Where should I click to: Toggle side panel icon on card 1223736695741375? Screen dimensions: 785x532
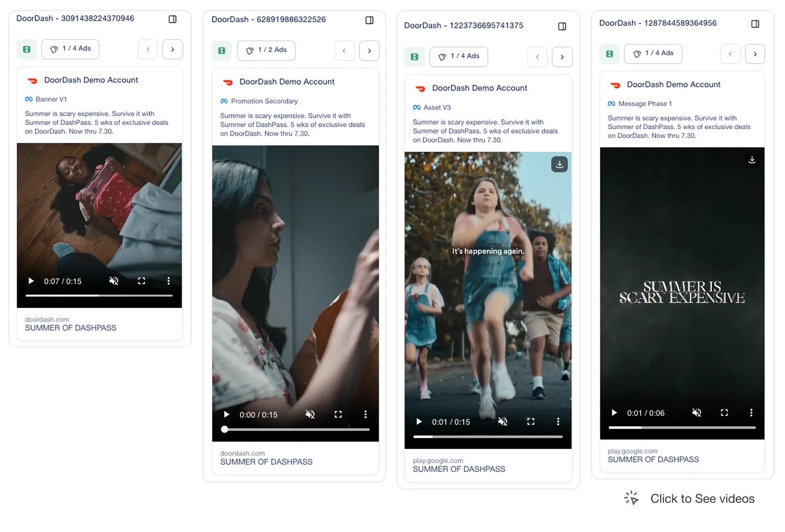click(x=562, y=26)
